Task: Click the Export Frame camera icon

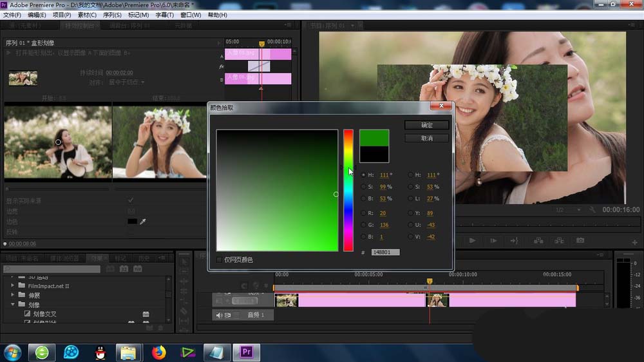Action: pos(580,240)
